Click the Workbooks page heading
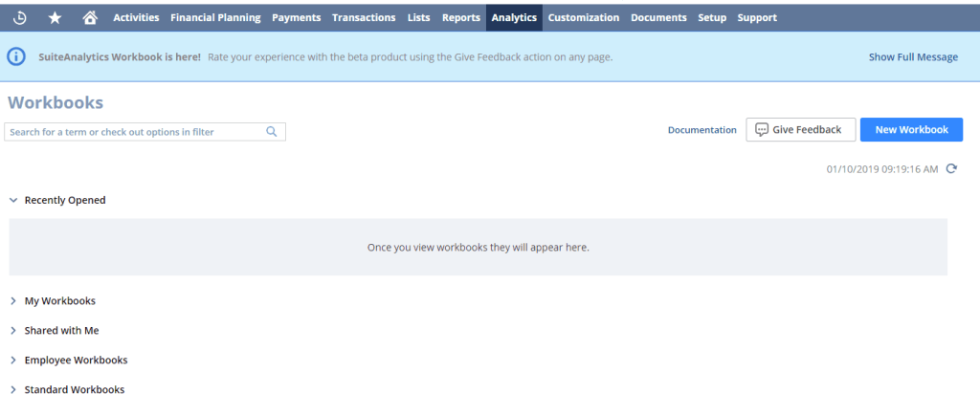The height and width of the screenshot is (394, 980). 56,102
